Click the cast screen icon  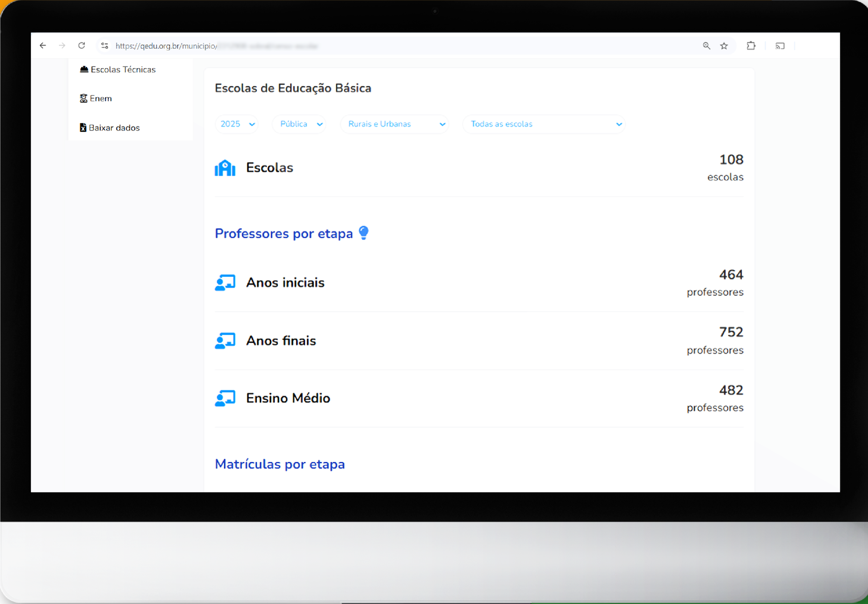pos(780,46)
